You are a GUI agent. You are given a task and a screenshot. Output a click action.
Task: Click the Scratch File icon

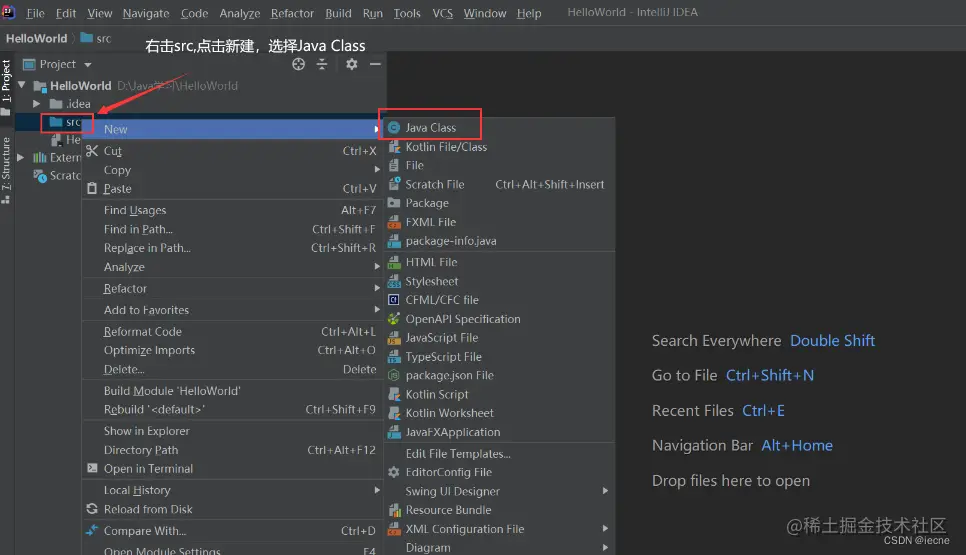click(x=394, y=184)
